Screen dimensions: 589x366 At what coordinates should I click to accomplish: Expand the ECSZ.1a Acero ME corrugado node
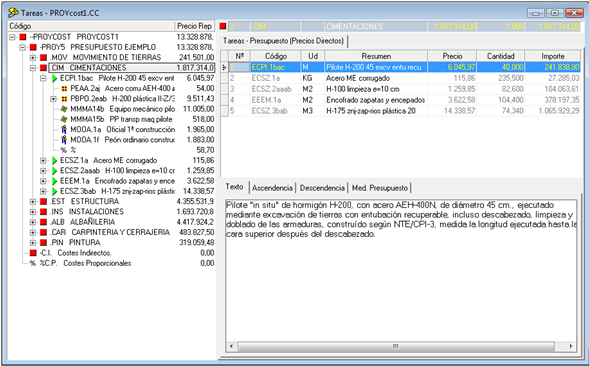[x=43, y=160]
